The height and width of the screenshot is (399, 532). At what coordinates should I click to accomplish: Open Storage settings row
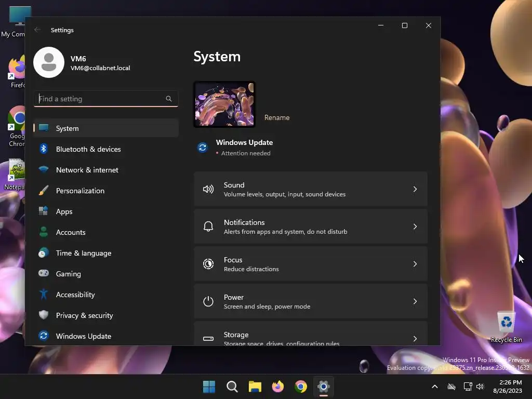(x=311, y=334)
